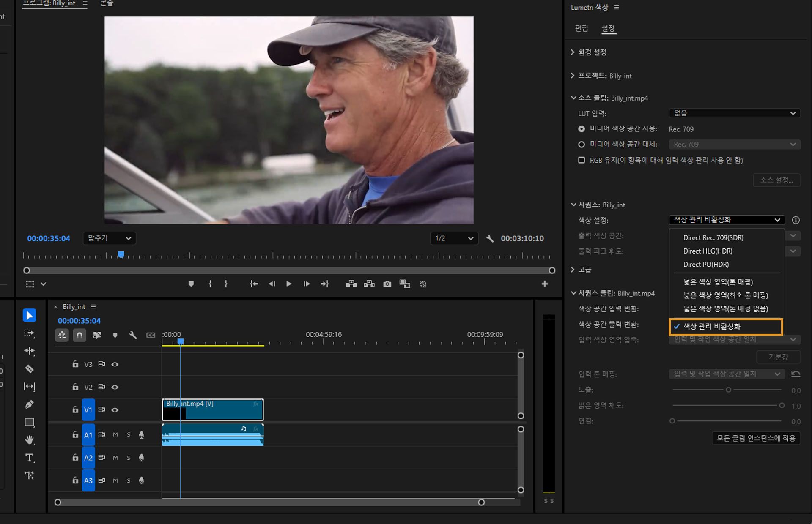Viewport: 812px width, 524px height.
Task: Open the 1/2 playback resolution dropdown
Action: pyautogui.click(x=454, y=238)
